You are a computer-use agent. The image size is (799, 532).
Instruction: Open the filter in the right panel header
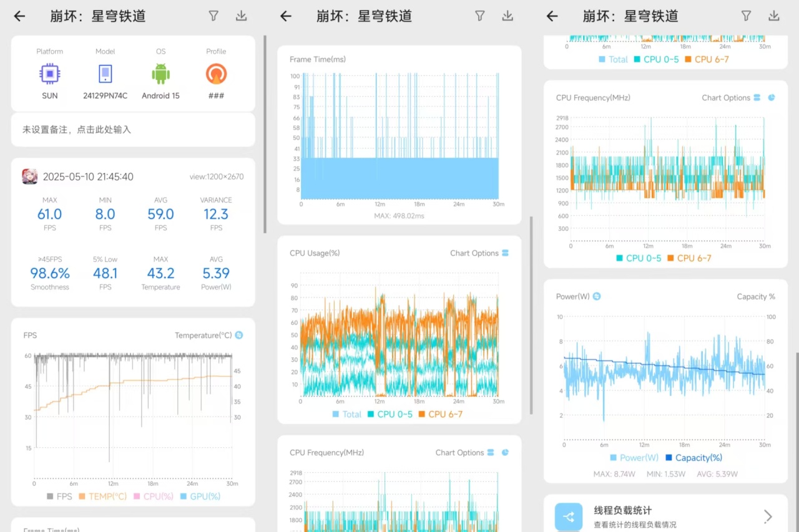pos(746,16)
